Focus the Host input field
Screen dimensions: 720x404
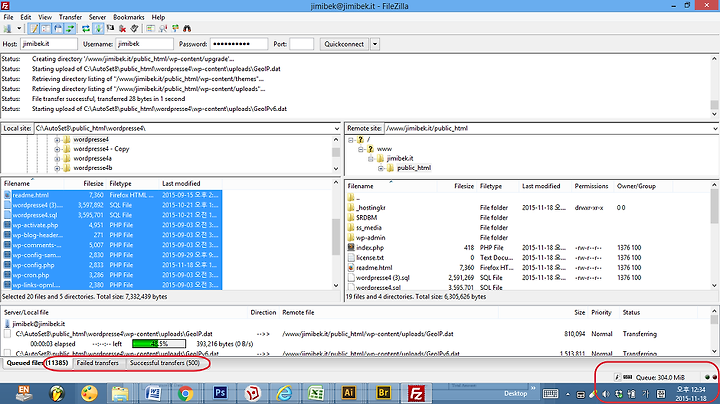click(x=49, y=44)
